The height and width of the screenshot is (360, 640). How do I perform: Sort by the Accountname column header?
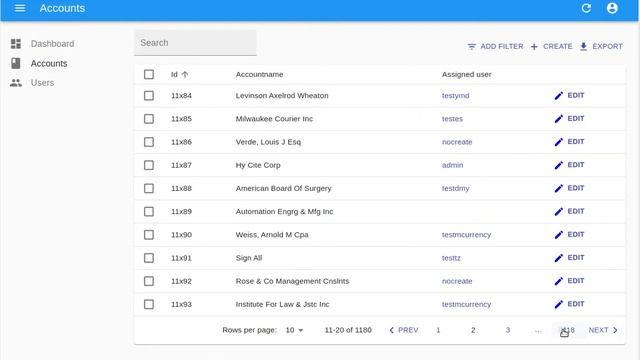pyautogui.click(x=259, y=74)
